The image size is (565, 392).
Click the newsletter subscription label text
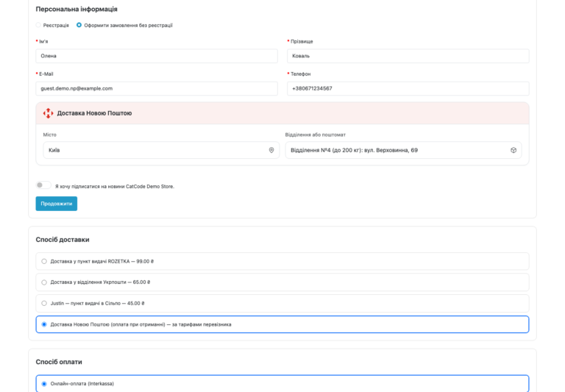pyautogui.click(x=115, y=186)
